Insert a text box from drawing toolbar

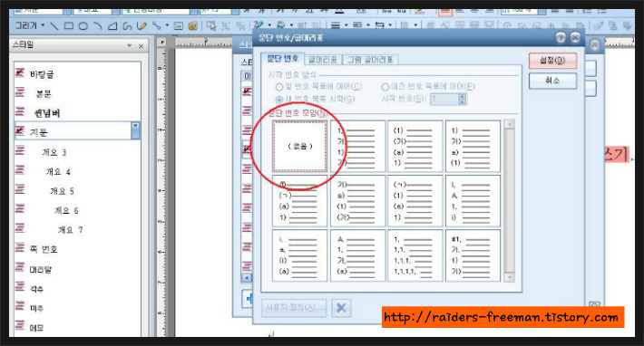(x=179, y=26)
